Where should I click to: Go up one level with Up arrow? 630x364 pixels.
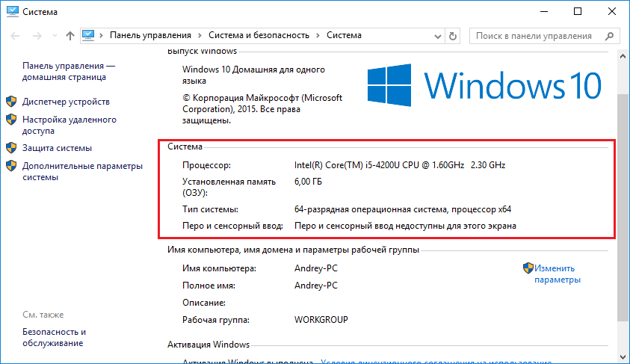tap(70, 36)
